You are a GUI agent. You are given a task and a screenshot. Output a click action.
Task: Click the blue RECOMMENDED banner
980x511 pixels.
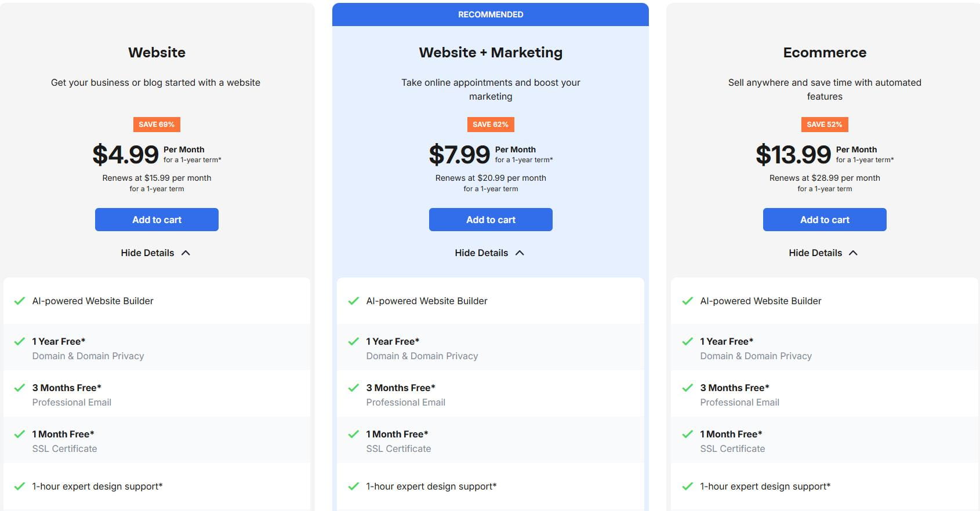[491, 14]
